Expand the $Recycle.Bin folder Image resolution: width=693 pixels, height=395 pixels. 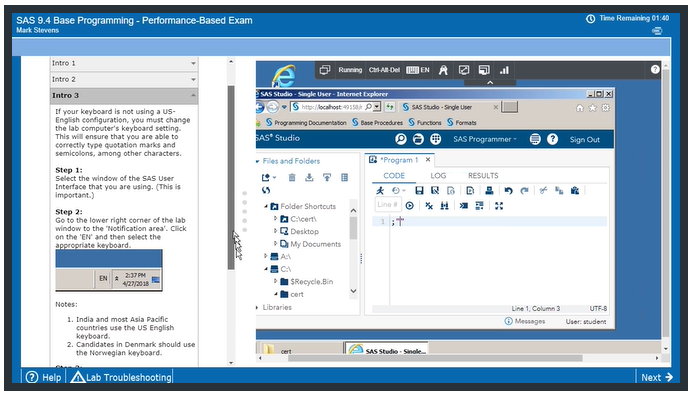(x=275, y=281)
